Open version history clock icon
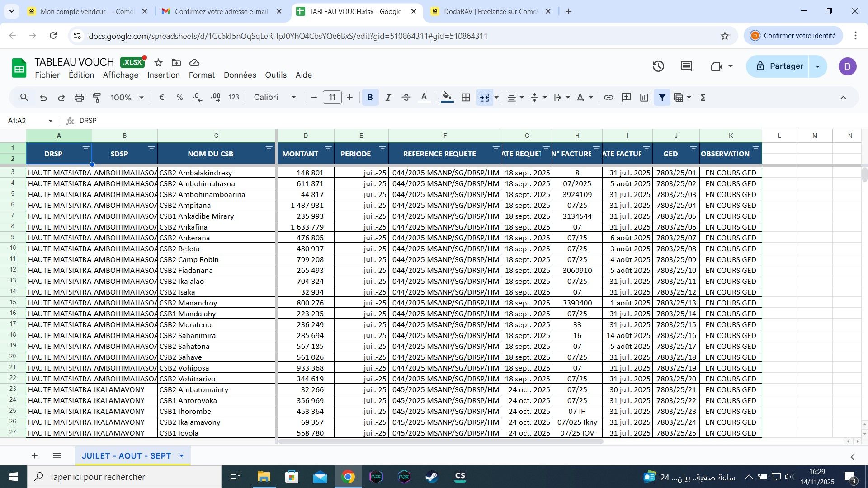 658,66
